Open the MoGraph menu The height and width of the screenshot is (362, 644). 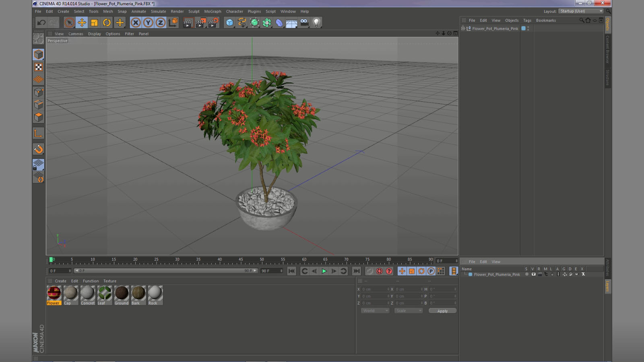tap(213, 11)
